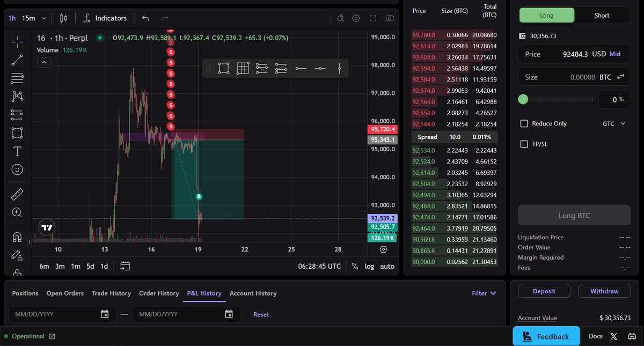Viewport: 644px width, 346px height.
Task: Open the candlestick chart type selector
Action: [x=64, y=18]
